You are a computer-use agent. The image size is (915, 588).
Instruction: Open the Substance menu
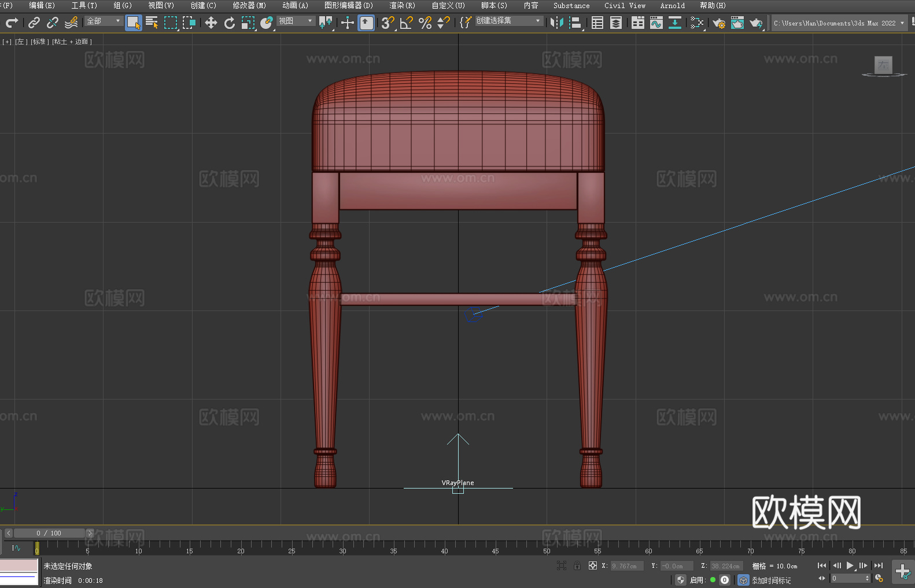pos(571,5)
